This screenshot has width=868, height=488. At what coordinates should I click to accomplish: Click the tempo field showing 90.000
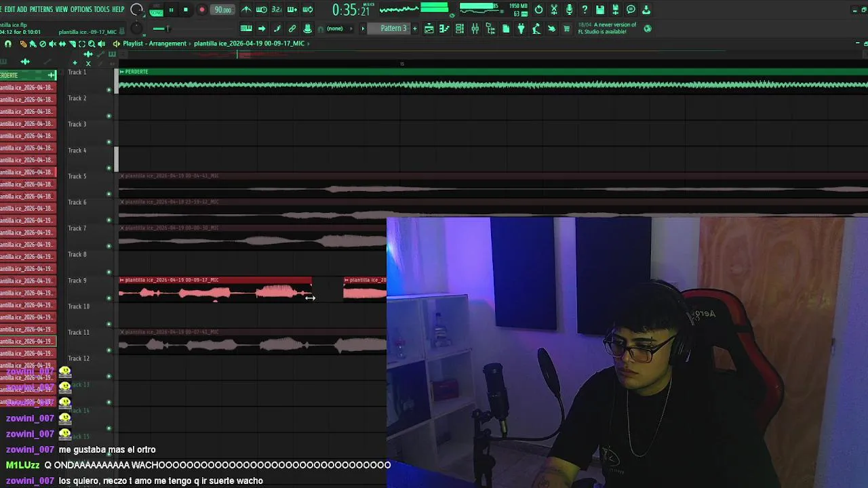tap(222, 9)
